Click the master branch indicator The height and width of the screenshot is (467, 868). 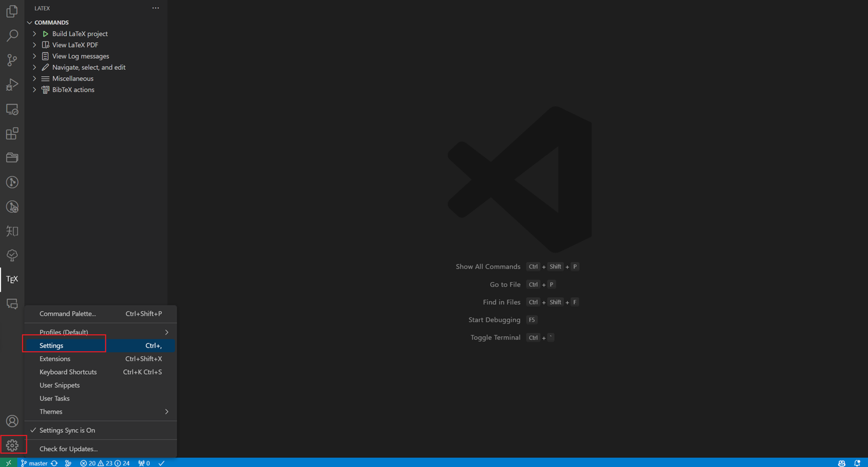(33, 463)
